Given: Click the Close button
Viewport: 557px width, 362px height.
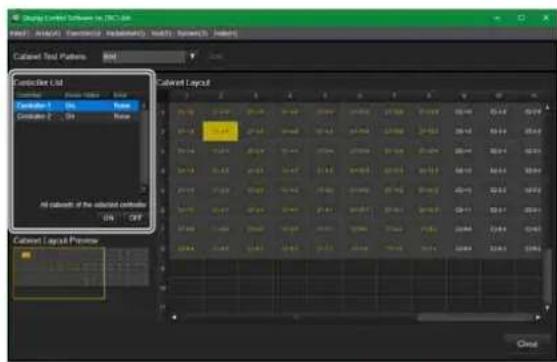Looking at the screenshot, I should (527, 344).
